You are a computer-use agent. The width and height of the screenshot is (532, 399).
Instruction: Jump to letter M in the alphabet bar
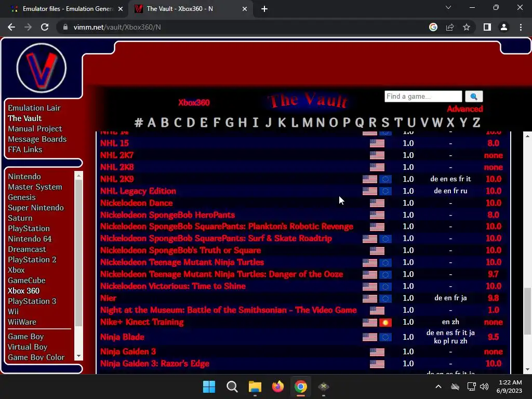tap(308, 122)
